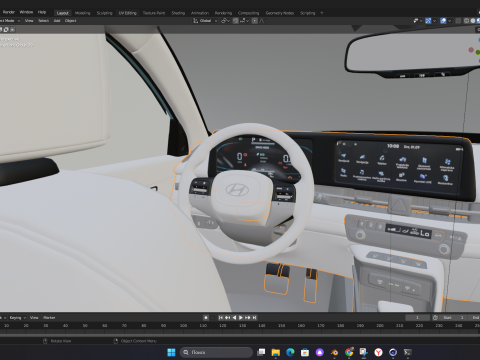480x360 pixels.
Task: Click the current frame number field
Action: (417, 318)
